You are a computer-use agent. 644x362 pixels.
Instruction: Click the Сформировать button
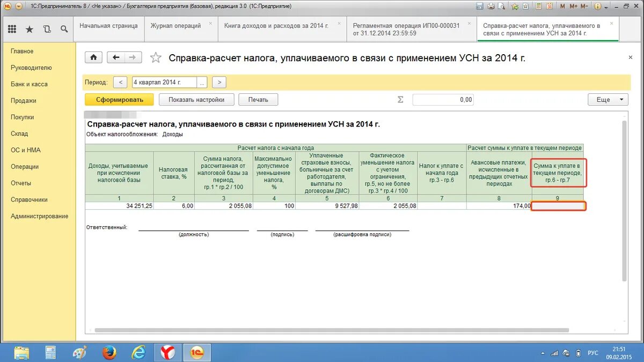(x=119, y=100)
